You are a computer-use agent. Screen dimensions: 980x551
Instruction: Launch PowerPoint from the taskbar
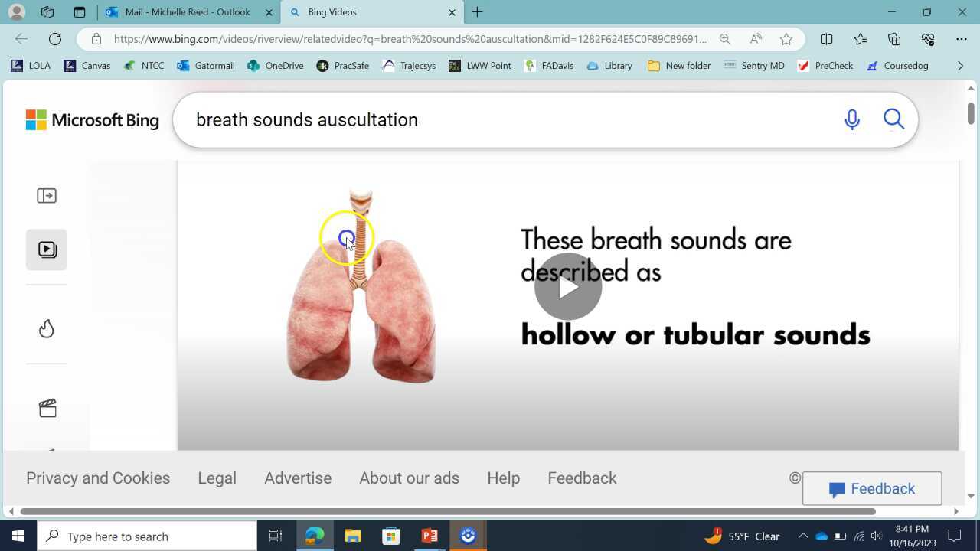[x=430, y=536]
